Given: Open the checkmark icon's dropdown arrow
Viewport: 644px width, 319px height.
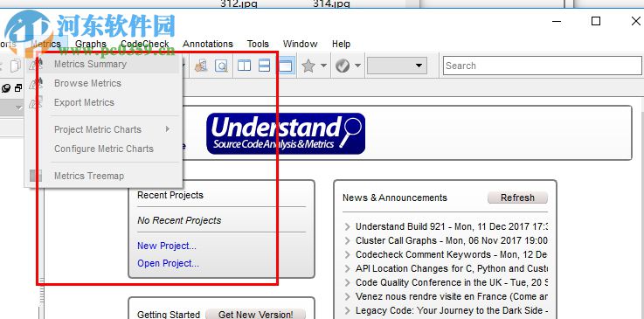Looking at the screenshot, I should pos(357,66).
